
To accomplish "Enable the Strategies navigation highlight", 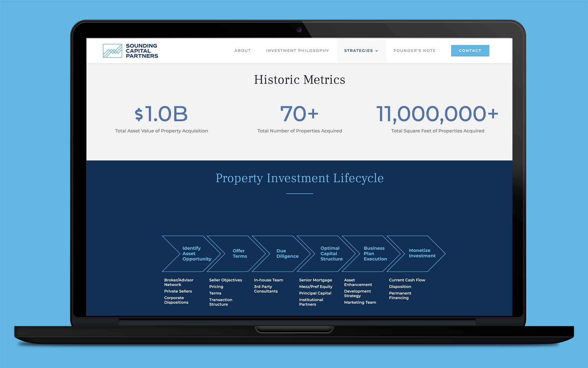I will tap(362, 50).
